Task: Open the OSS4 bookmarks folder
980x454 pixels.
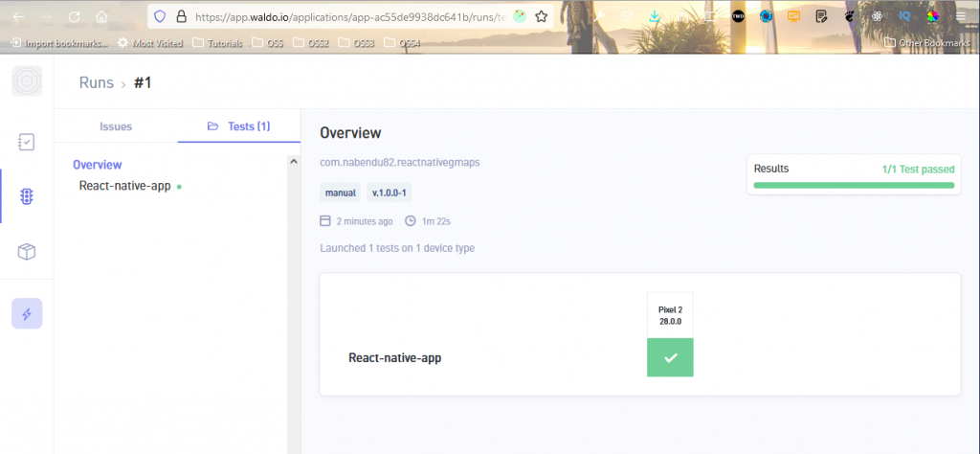Action: (402, 43)
